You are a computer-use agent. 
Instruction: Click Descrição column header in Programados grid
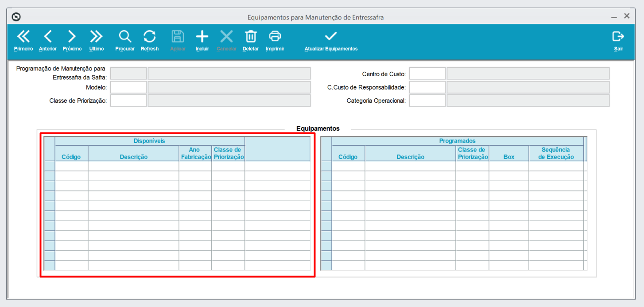pos(411,153)
